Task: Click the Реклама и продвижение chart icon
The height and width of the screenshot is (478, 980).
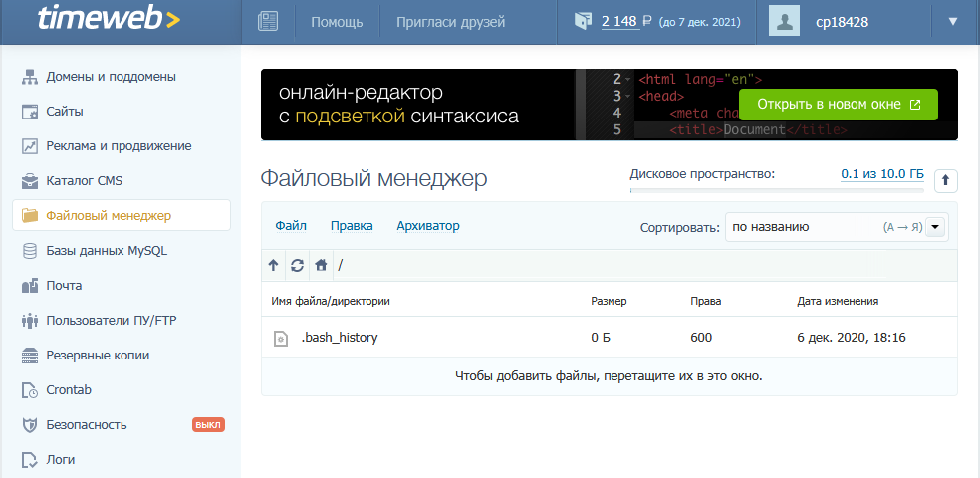Action: pos(29,146)
